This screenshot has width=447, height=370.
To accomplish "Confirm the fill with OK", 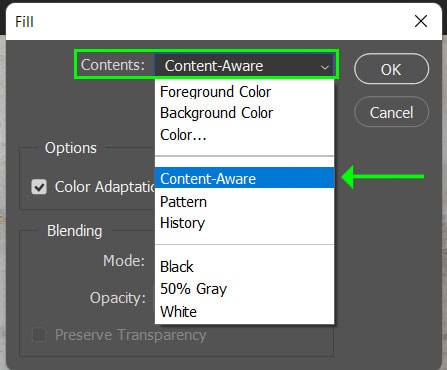I will [391, 69].
